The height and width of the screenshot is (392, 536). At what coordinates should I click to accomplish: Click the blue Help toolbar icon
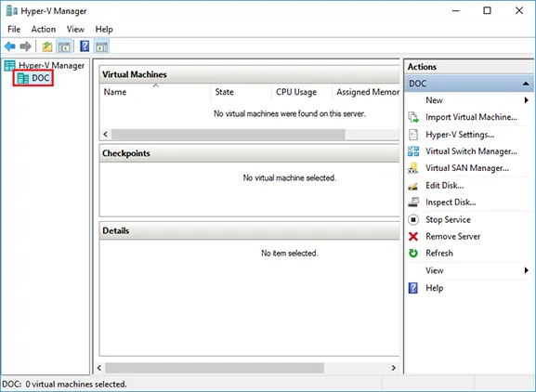[x=85, y=46]
